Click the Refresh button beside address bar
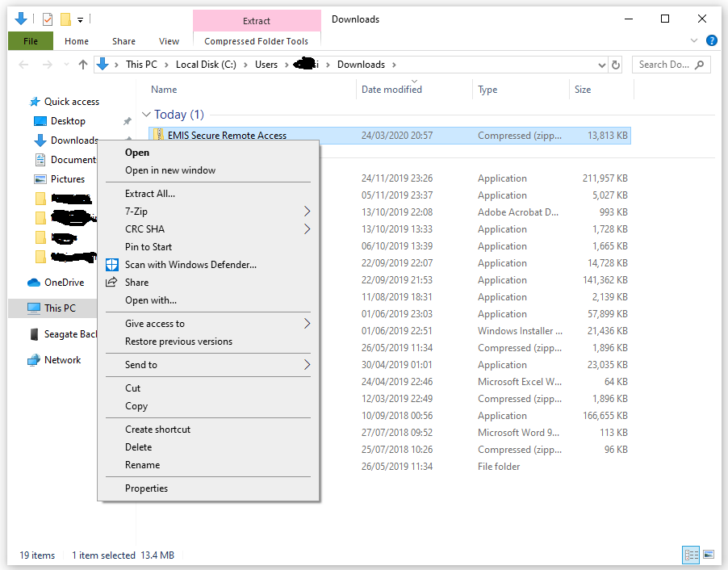This screenshot has width=728, height=570. 616,65
